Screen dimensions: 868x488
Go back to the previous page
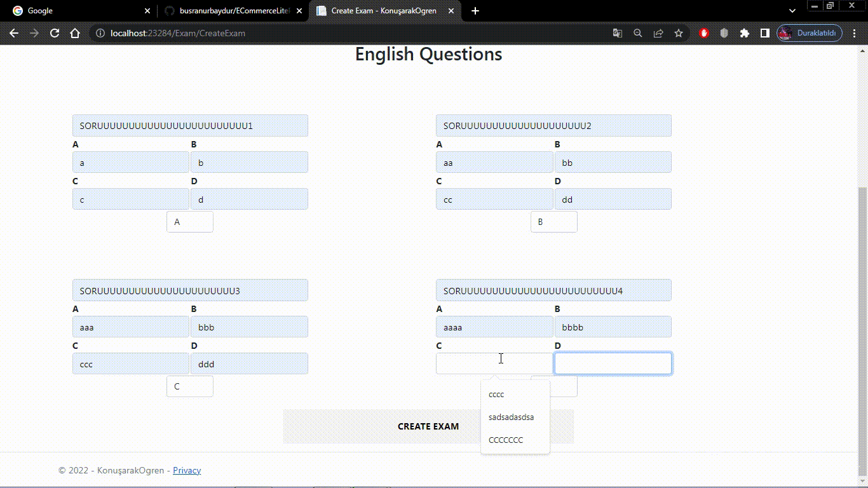pos(14,33)
